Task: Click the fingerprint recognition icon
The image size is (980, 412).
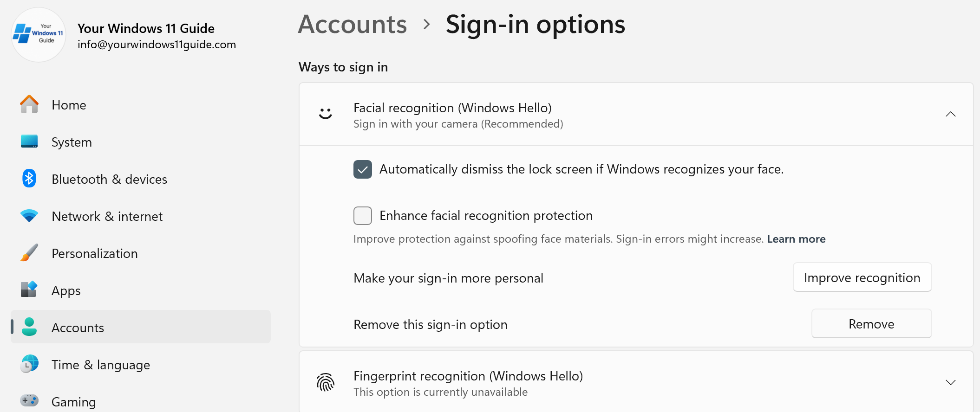Action: tap(325, 383)
